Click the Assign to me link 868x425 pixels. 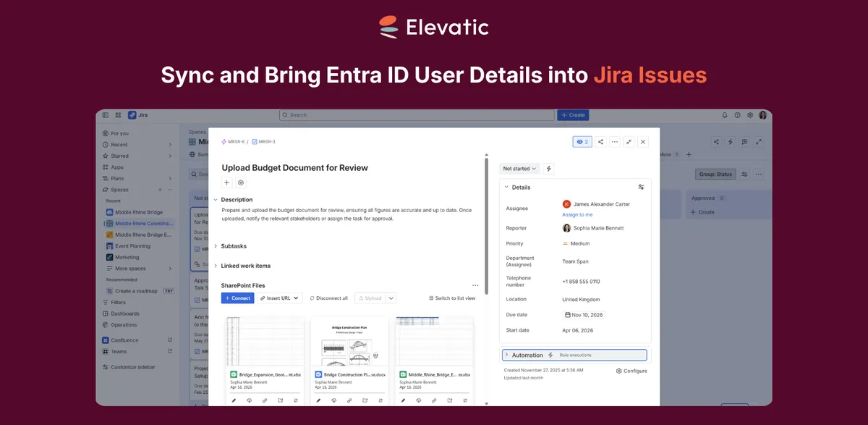[577, 214]
